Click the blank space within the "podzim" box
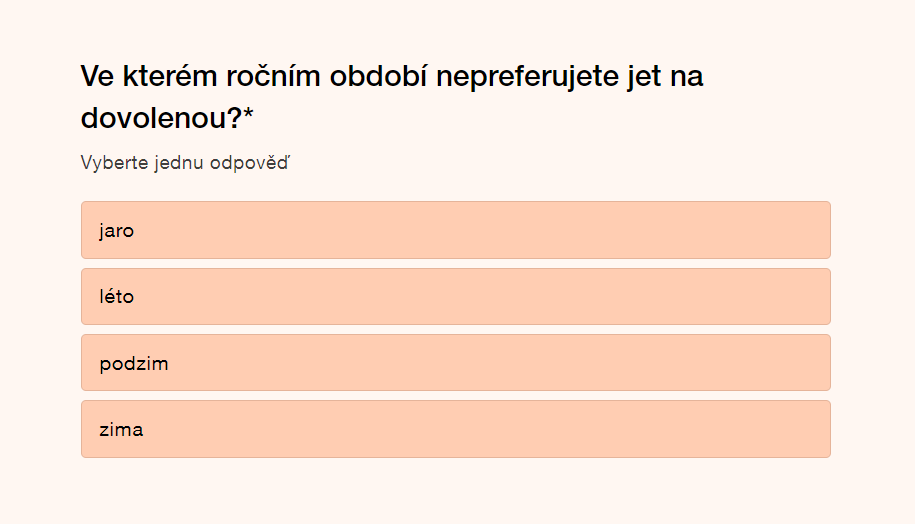 coord(500,363)
